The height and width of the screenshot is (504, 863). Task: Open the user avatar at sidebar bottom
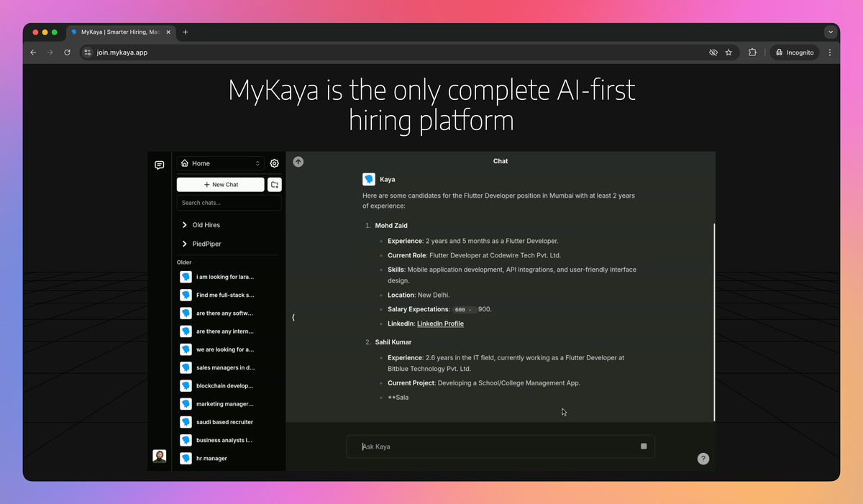[160, 457]
